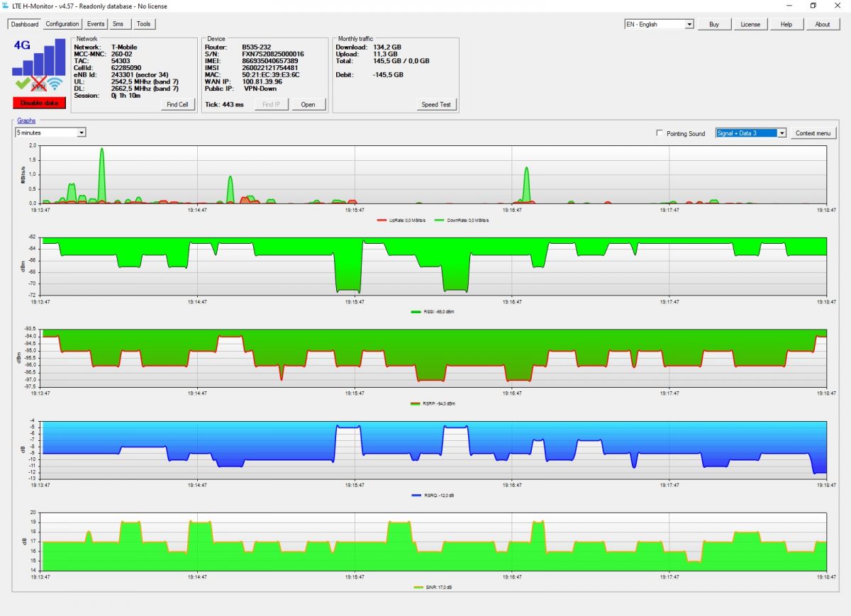Switch to the Configuration tab

62,24
